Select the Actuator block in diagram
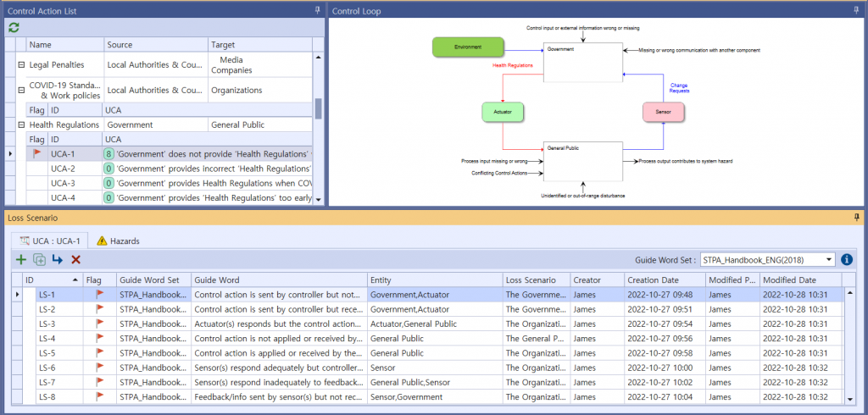 pyautogui.click(x=503, y=112)
